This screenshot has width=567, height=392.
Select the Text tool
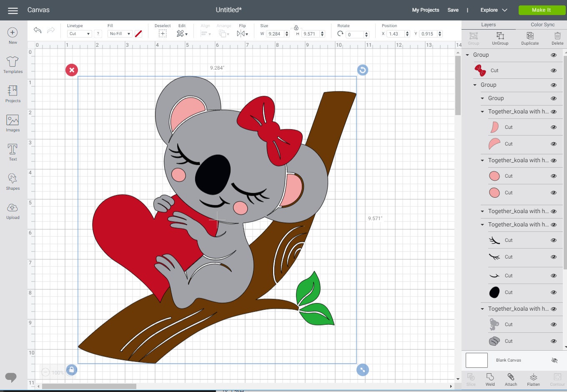(13, 151)
